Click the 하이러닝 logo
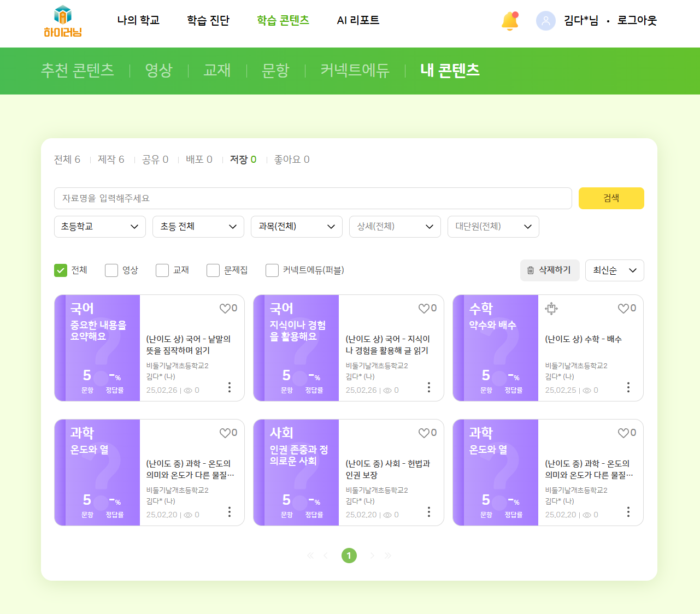This screenshot has width=700, height=614. click(x=63, y=21)
